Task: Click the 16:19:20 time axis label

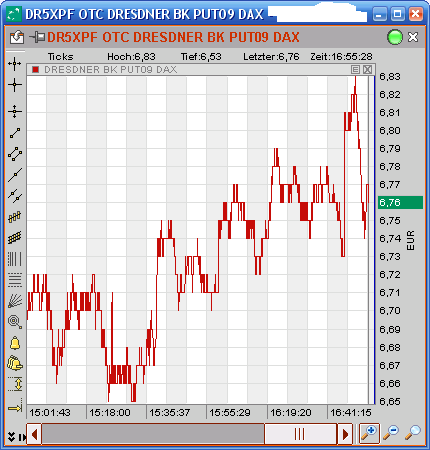Action: click(x=291, y=413)
